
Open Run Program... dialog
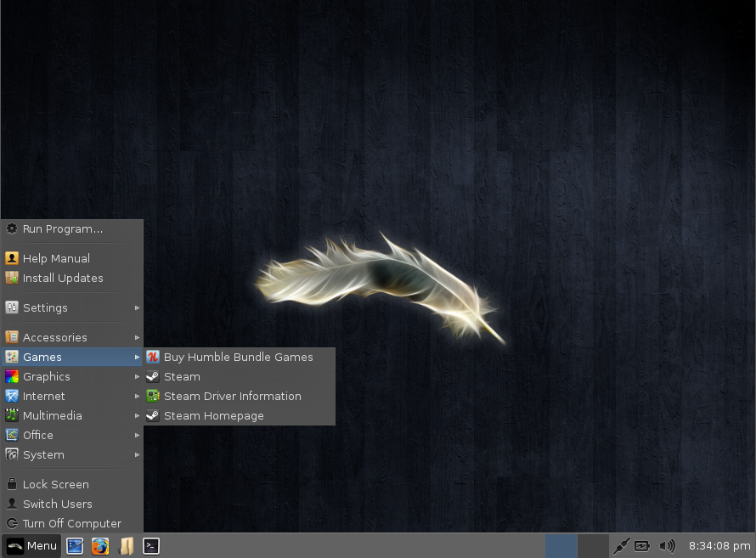[x=72, y=228]
